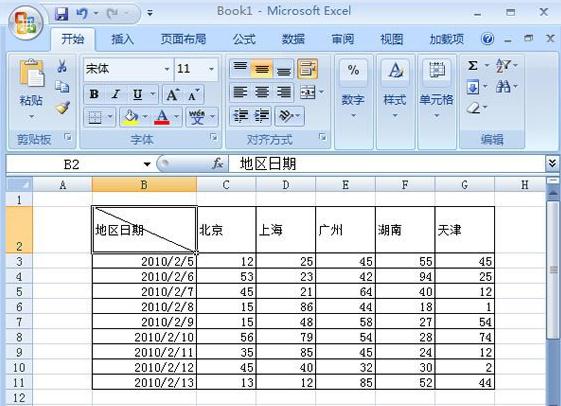This screenshot has height=406, width=561.
Task: Switch to the 公式 tab
Action: [244, 39]
